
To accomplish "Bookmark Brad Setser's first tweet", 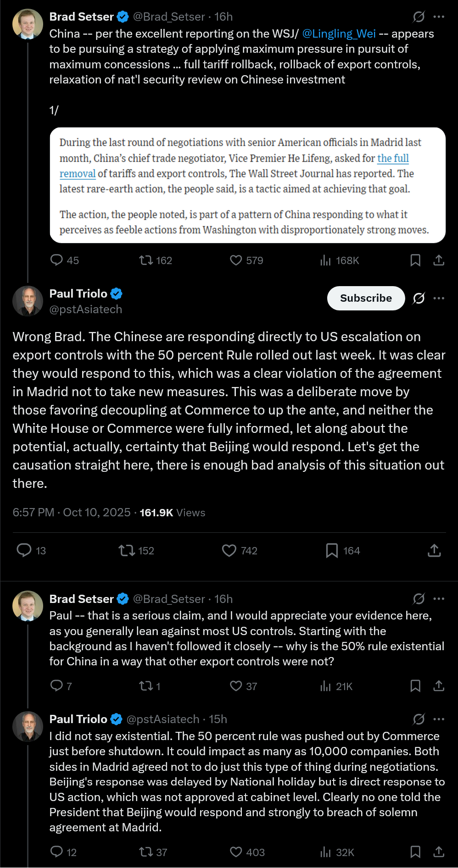I will [415, 260].
